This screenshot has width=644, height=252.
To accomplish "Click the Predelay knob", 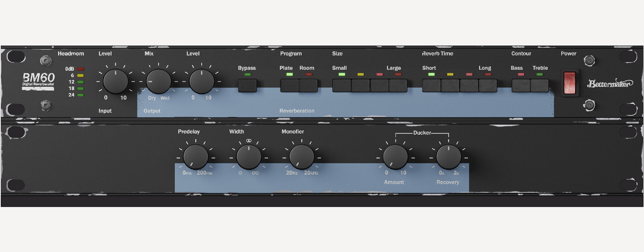I will point(196,157).
